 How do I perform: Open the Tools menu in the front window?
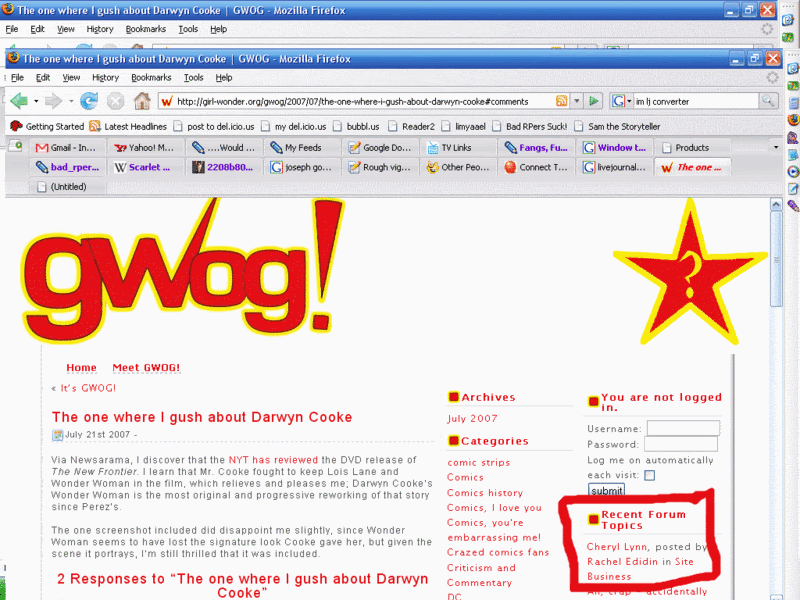194,78
